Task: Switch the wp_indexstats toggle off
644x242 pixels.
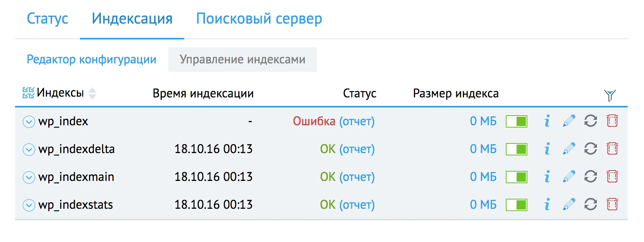Action: [517, 205]
